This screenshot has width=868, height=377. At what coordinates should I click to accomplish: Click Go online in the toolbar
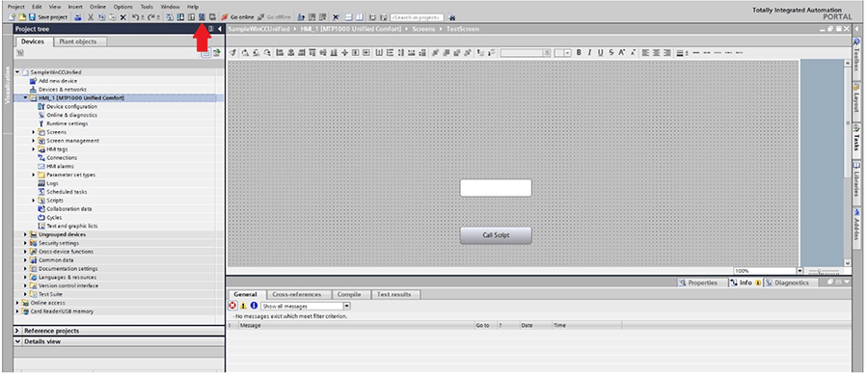[x=237, y=17]
